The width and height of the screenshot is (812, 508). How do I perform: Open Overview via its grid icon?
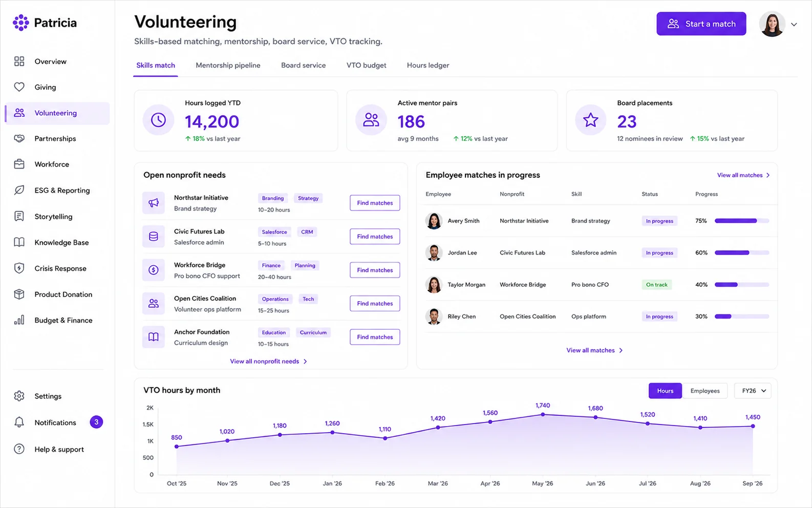tap(19, 61)
